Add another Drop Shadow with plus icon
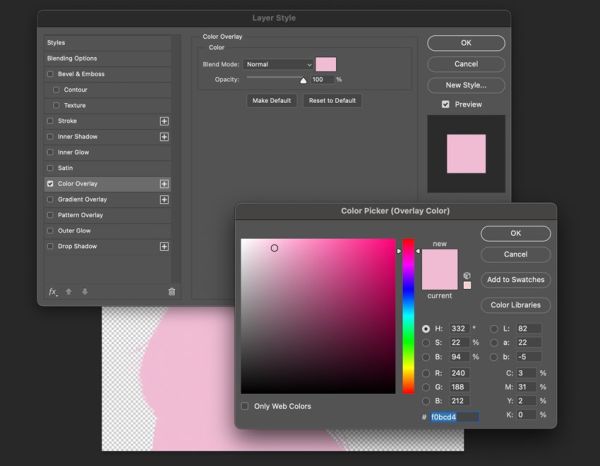The width and height of the screenshot is (600, 466). [x=164, y=246]
